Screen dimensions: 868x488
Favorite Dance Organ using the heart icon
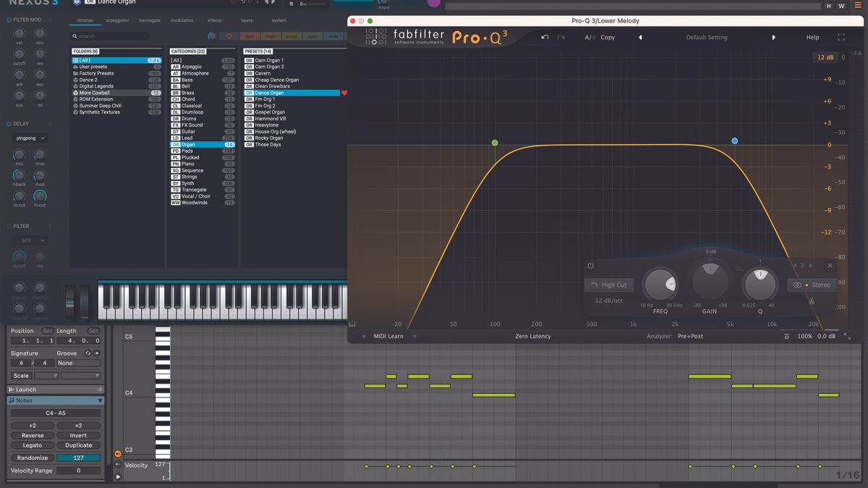coord(346,92)
